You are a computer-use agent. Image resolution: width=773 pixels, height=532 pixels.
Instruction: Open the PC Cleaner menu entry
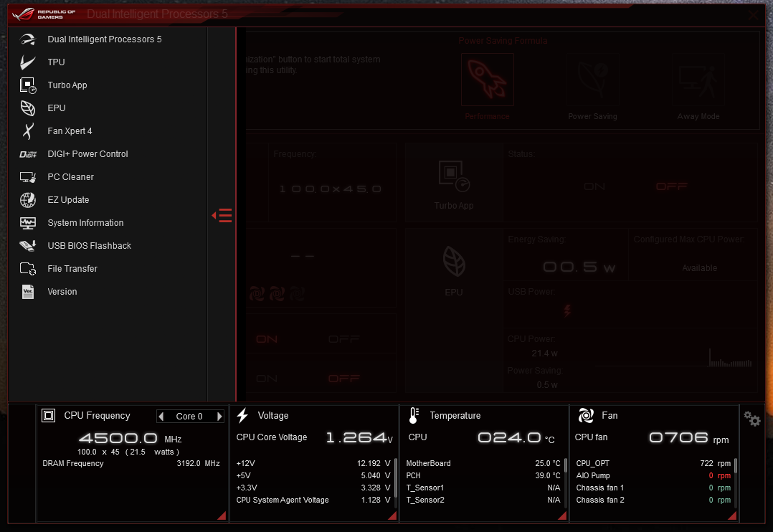70,177
